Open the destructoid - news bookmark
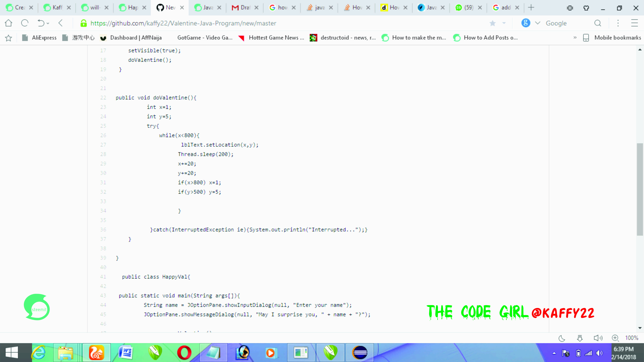 343,38
